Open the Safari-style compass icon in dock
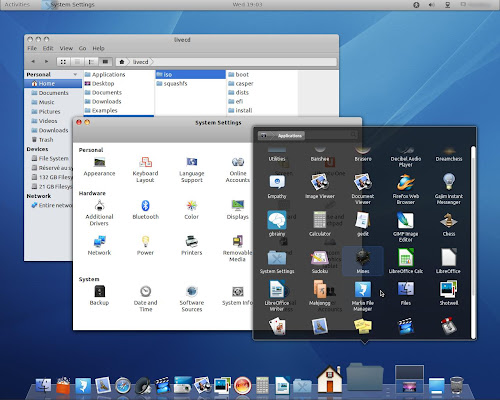The height and width of the screenshot is (400, 500). coord(123,386)
